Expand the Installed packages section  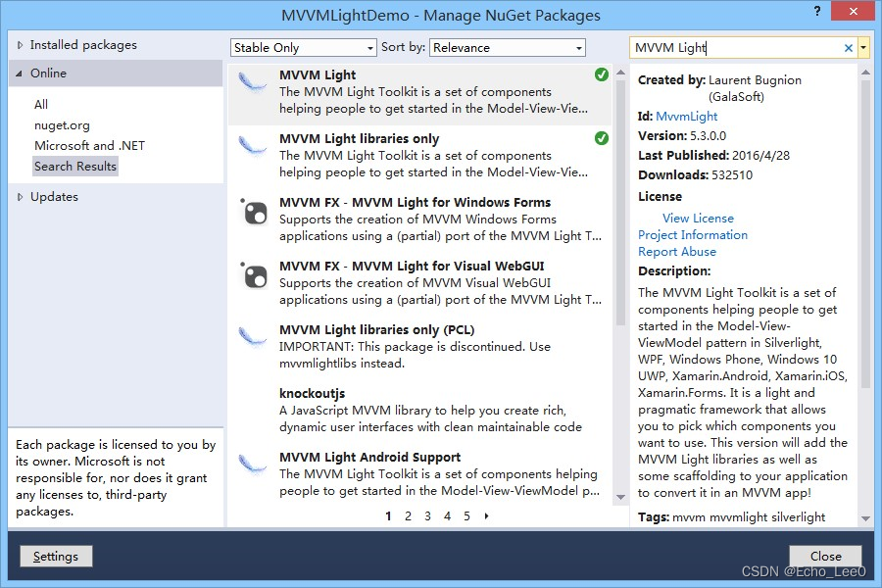pyautogui.click(x=21, y=45)
